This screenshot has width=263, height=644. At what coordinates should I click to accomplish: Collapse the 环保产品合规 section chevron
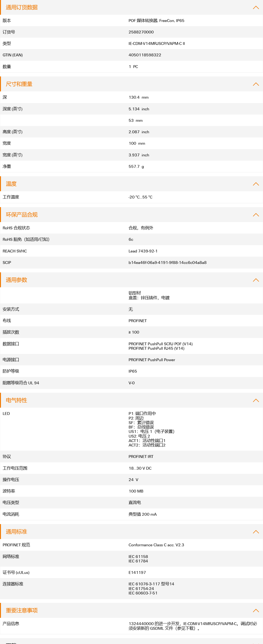click(256, 215)
